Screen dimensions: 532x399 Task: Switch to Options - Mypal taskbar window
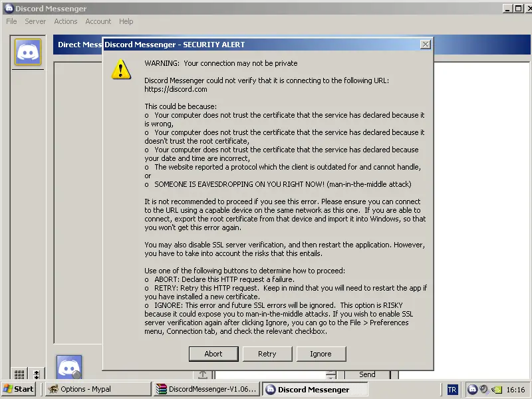pos(98,389)
